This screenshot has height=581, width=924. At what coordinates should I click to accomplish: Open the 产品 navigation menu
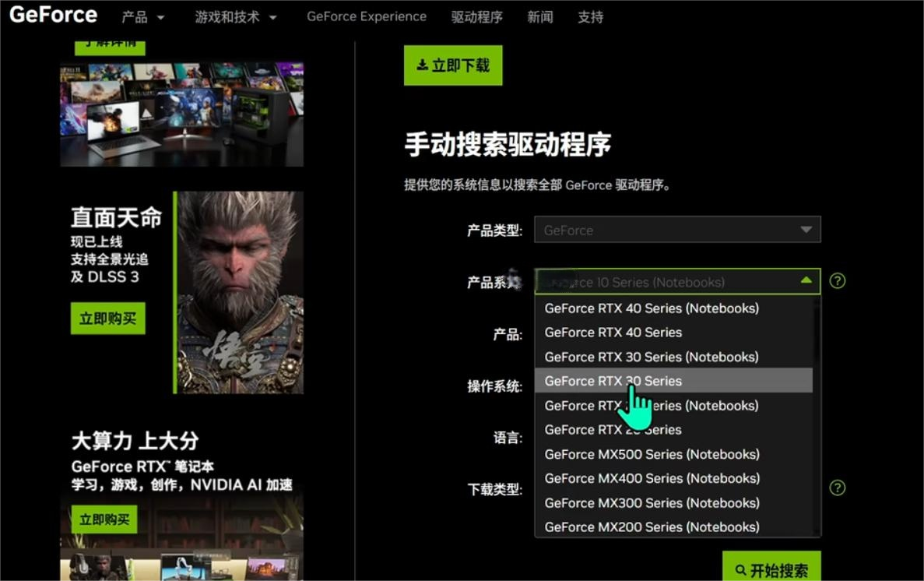tap(143, 17)
